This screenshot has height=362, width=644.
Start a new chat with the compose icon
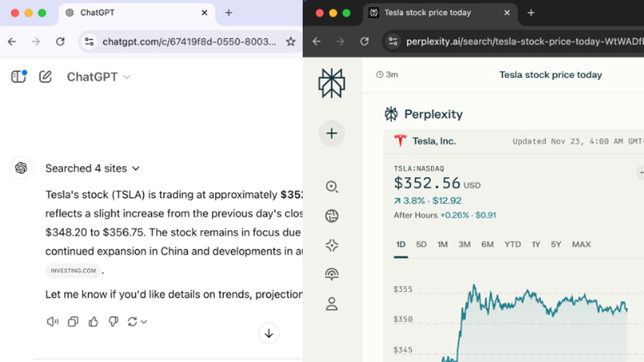(45, 76)
